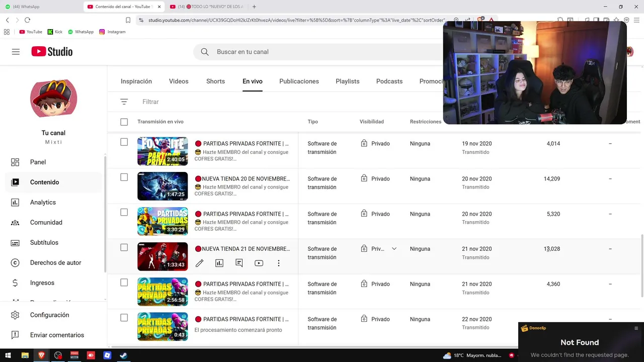Open the Shorts tab
644x362 pixels.
(x=215, y=81)
